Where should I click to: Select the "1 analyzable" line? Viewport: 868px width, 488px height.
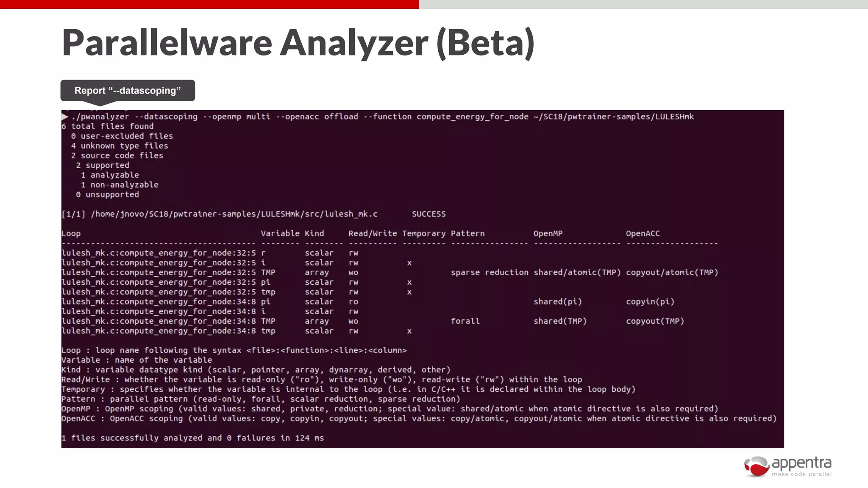click(110, 175)
